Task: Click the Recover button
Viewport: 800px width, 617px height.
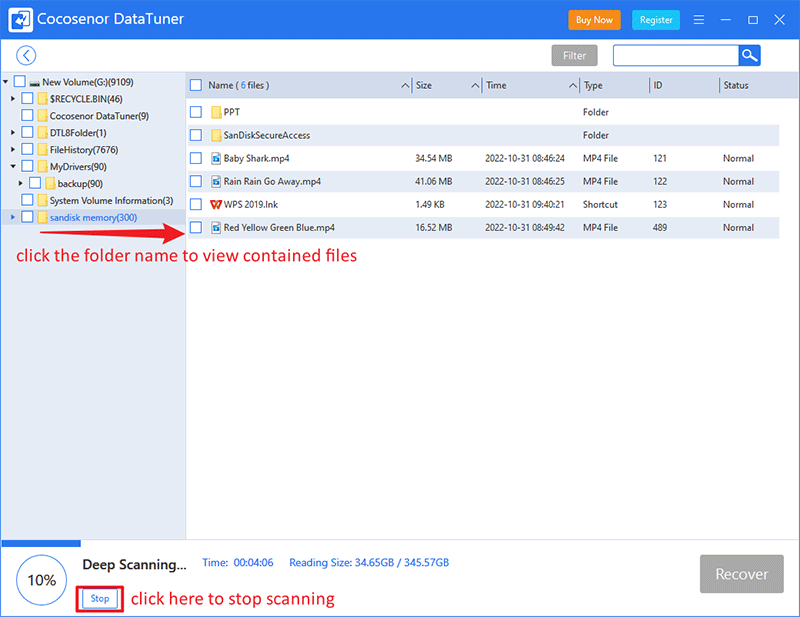Action: click(x=742, y=574)
